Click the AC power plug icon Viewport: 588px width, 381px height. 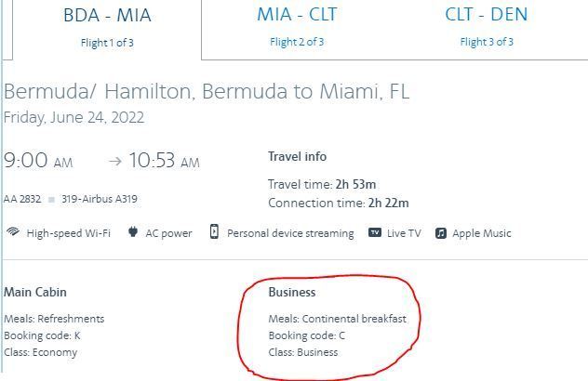click(x=132, y=232)
